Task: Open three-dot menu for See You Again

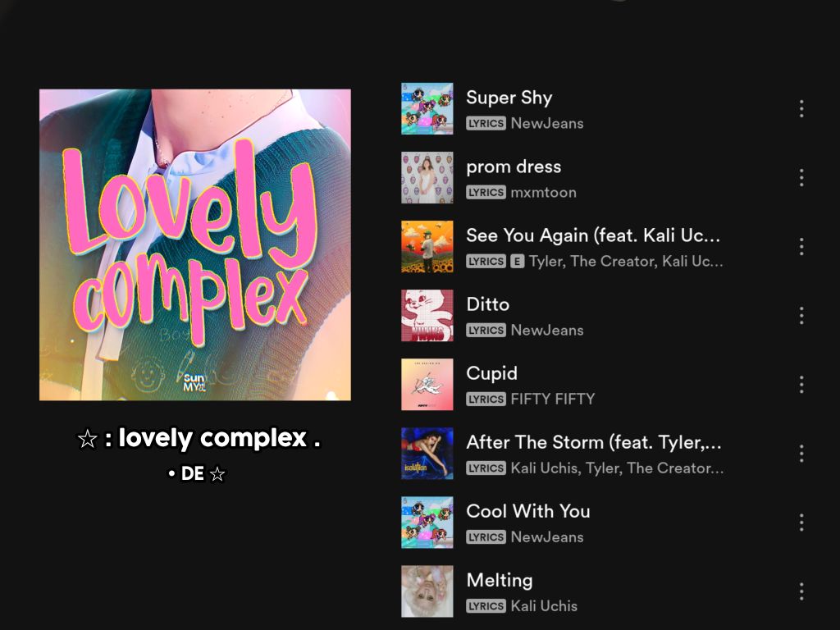Action: (x=801, y=246)
